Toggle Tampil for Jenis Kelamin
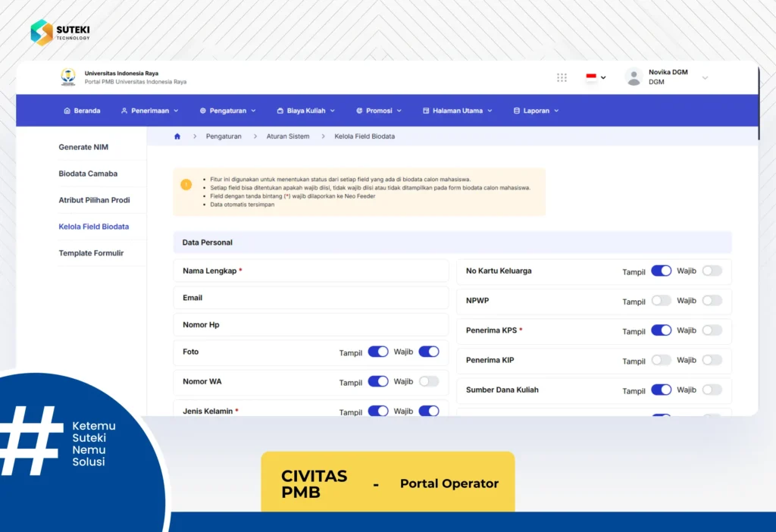 click(378, 412)
